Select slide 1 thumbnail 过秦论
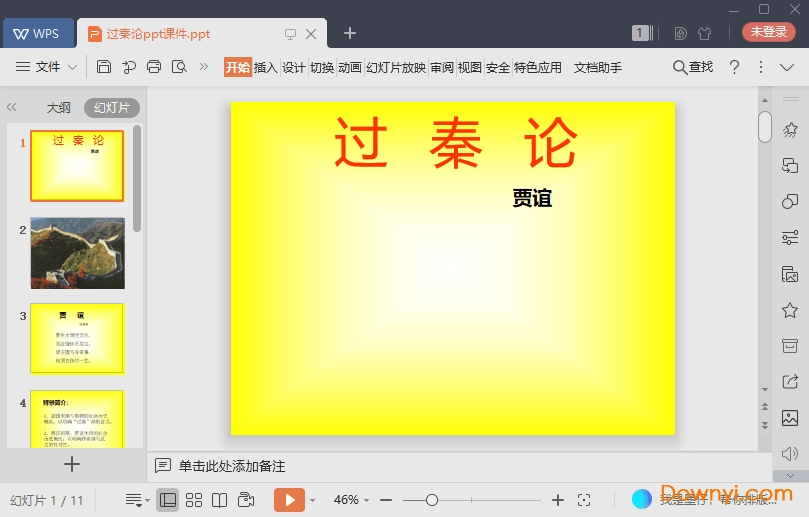809x517 pixels. click(x=77, y=166)
